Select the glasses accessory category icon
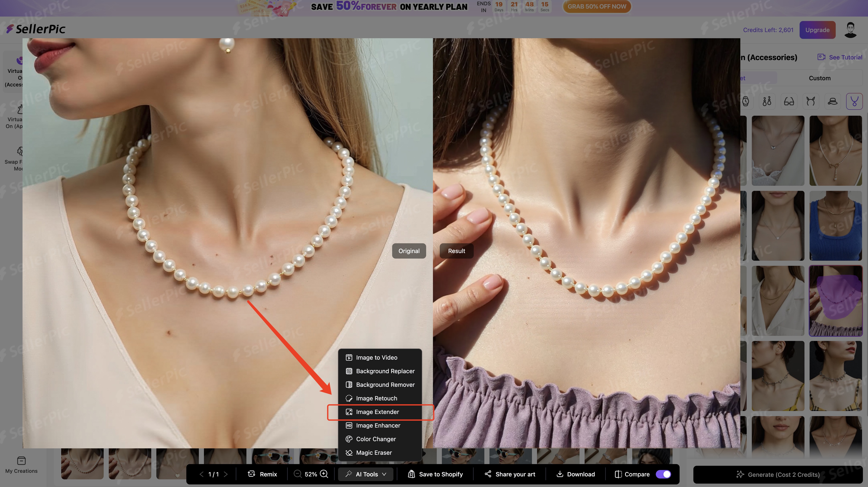868x487 pixels. [789, 101]
